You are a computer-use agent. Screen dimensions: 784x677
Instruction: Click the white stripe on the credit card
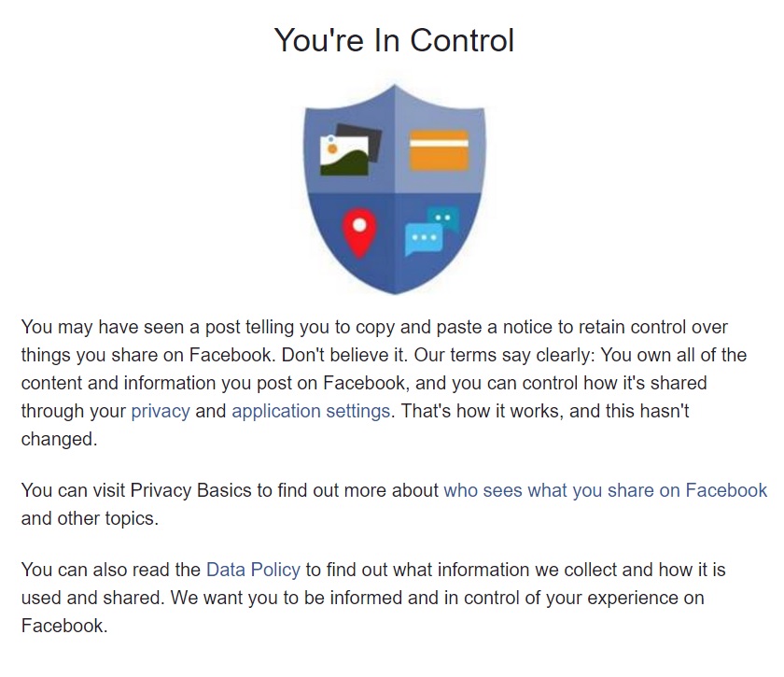439,143
